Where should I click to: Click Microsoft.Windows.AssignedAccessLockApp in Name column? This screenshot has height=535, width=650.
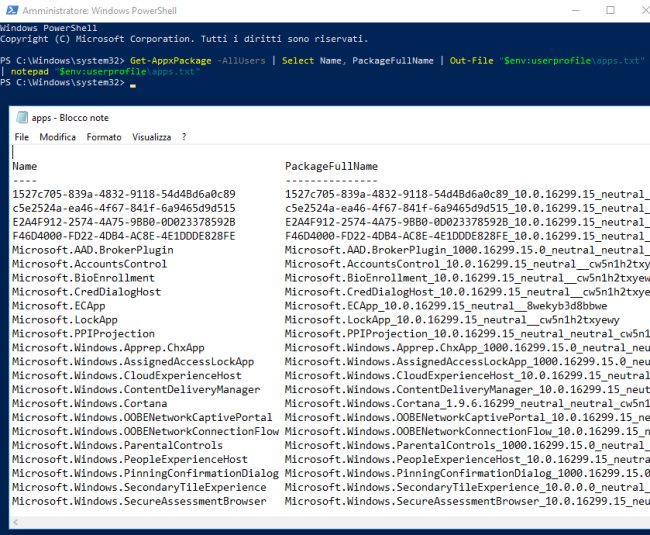[133, 362]
